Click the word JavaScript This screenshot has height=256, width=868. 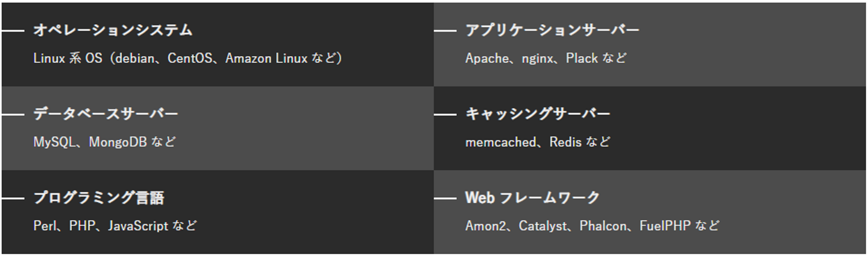click(x=138, y=226)
